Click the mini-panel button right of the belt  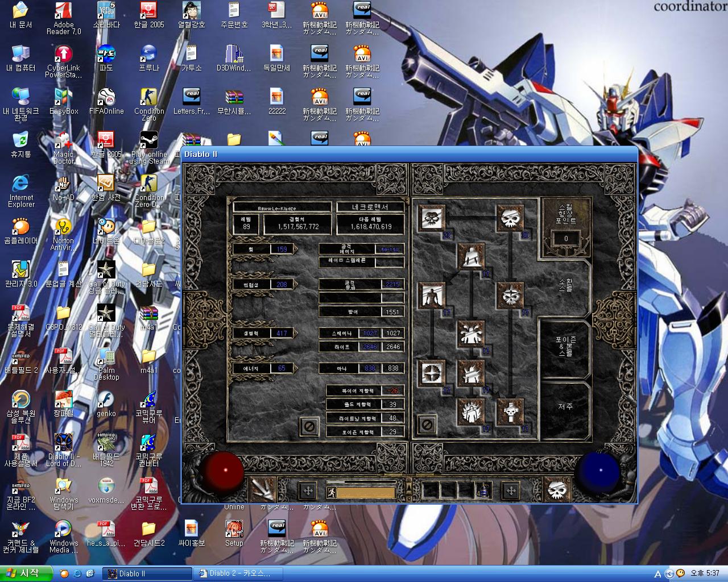[511, 490]
